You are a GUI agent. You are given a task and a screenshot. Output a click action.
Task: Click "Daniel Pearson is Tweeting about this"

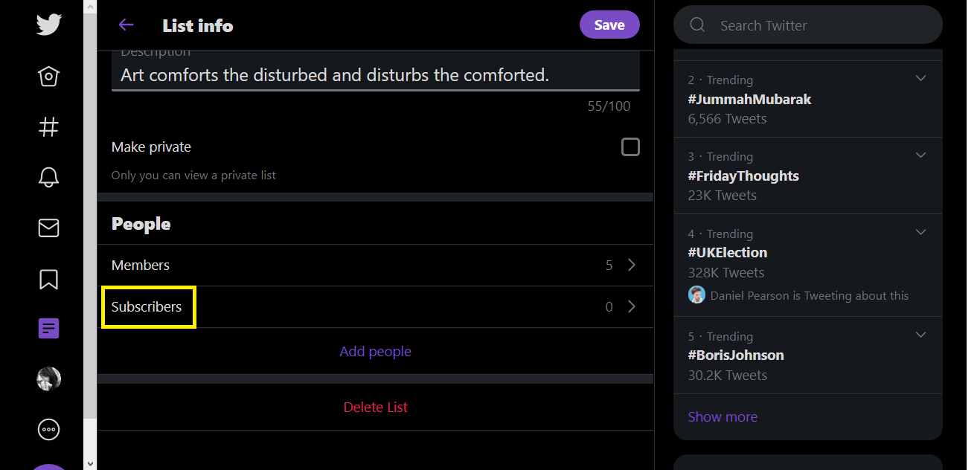point(810,296)
